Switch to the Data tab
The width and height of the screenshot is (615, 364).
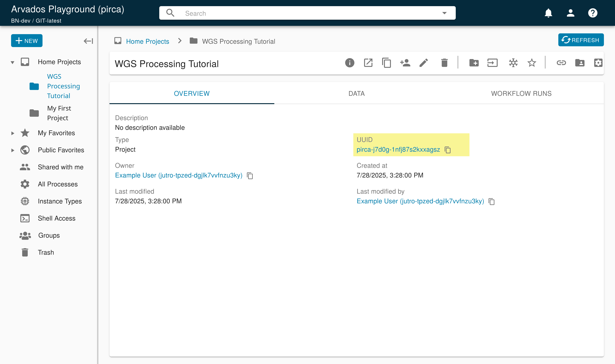(x=356, y=93)
